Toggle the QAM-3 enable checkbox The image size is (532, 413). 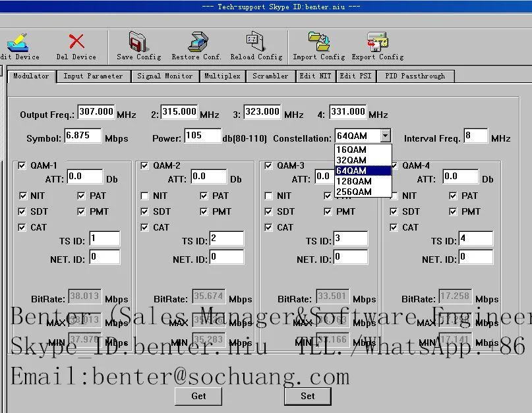[x=268, y=165]
